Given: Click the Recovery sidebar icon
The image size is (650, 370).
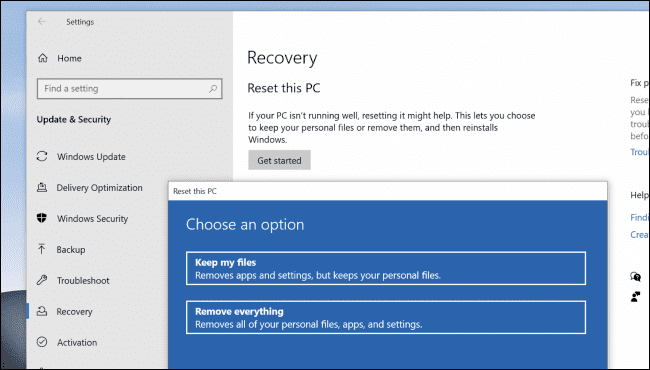Looking at the screenshot, I should tap(42, 311).
